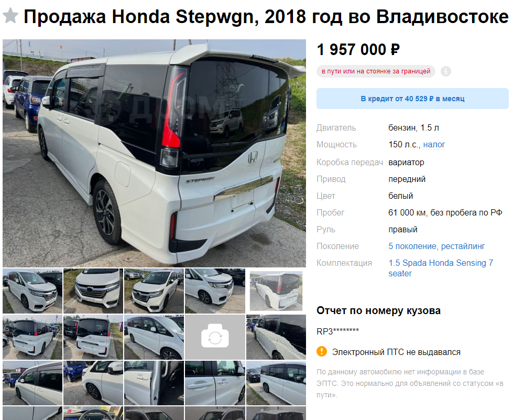This screenshot has height=420, width=513.
Task: Open the 'налог' link next to power
Action: [x=434, y=144]
